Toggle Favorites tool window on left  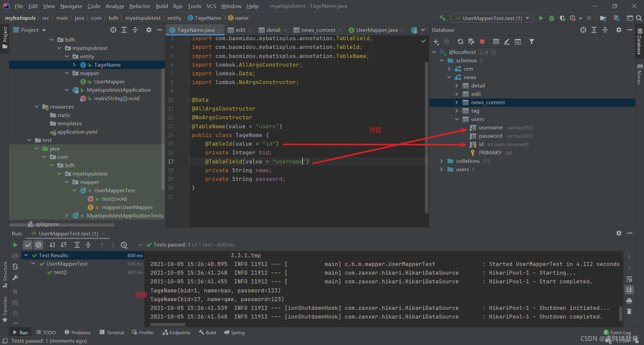coord(5,309)
